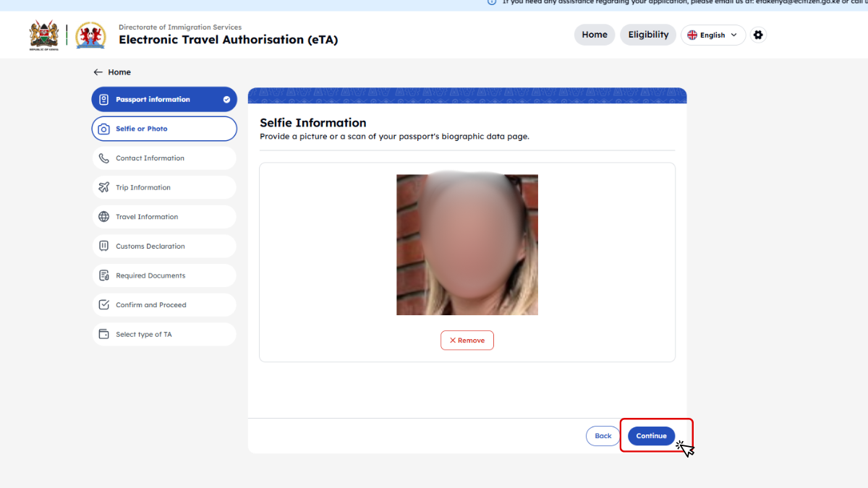Screen dimensions: 868x488
Task: Click the phone icon for Contact Information
Action: tap(103, 158)
